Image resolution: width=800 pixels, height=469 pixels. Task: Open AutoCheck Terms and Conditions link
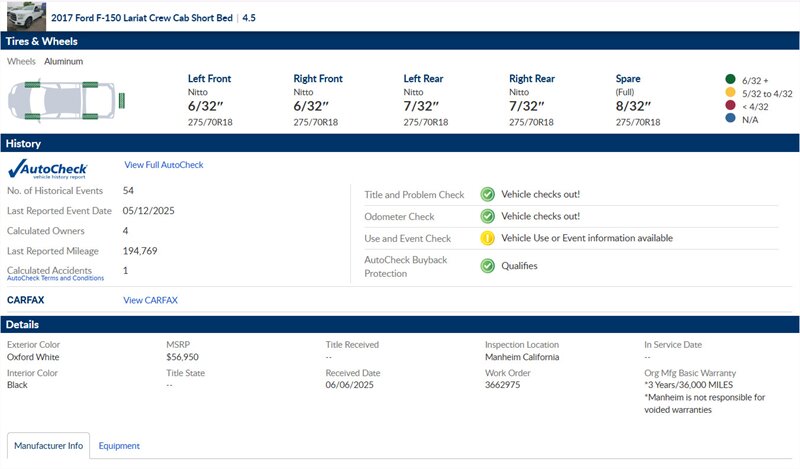(x=55, y=279)
